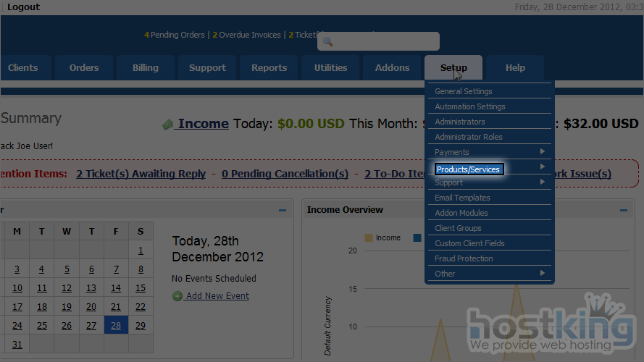Click the Income legend color swatch
The width and height of the screenshot is (644, 362).
[369, 238]
